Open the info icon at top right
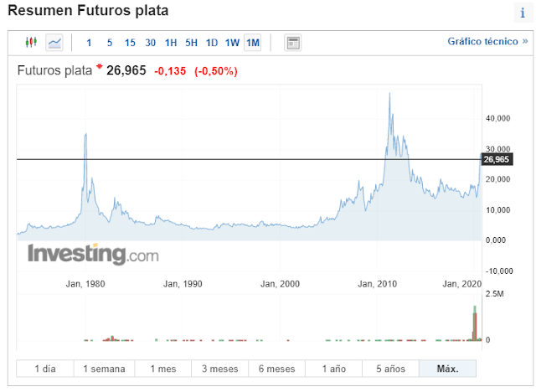Image resolution: width=536 pixels, height=392 pixels. coord(523,13)
